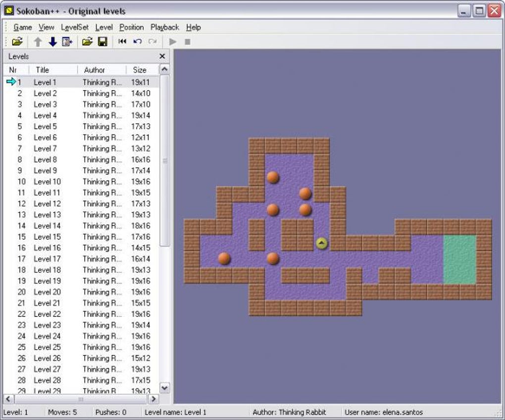The image size is (505, 420).
Task: Rewind to start of level icon
Action: pos(122,41)
